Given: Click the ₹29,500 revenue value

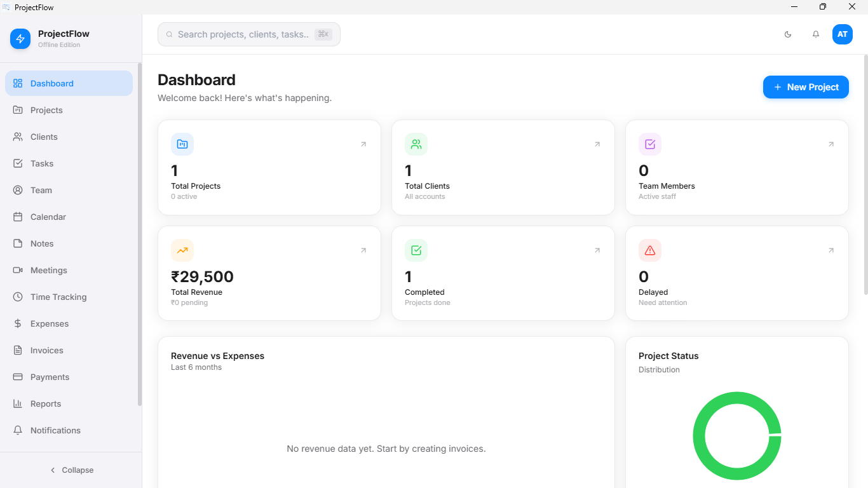Looking at the screenshot, I should point(202,277).
